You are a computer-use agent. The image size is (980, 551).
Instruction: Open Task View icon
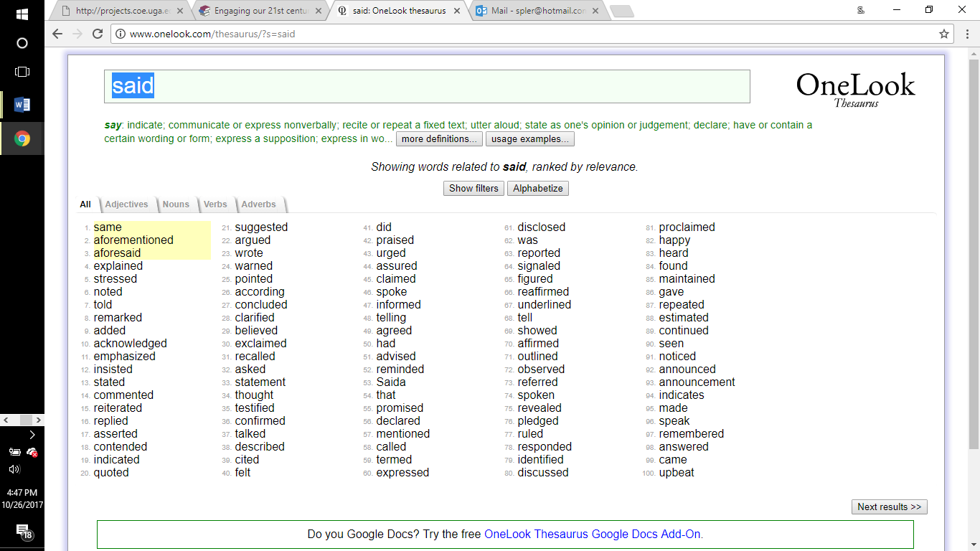coord(22,72)
